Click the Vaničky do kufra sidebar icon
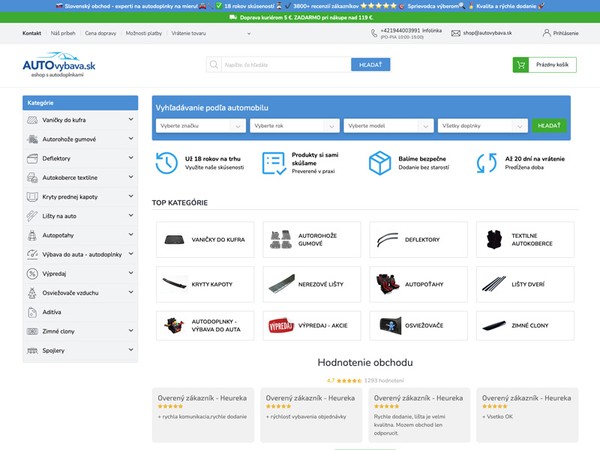This screenshot has width=600, height=450. pos(33,120)
